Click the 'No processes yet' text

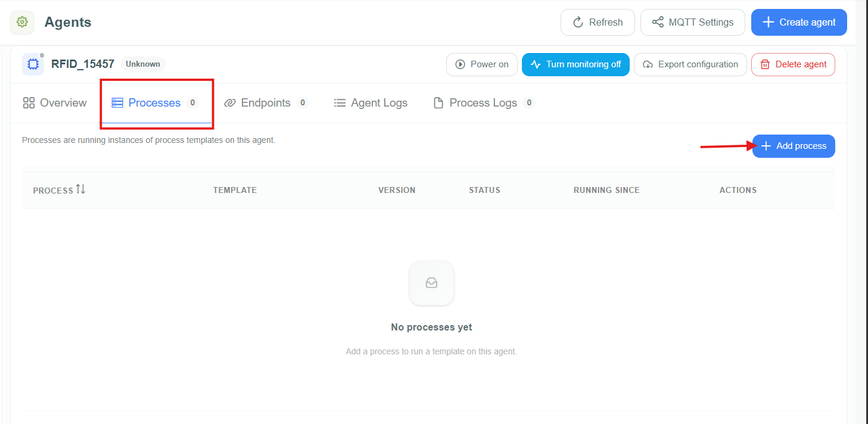click(431, 327)
